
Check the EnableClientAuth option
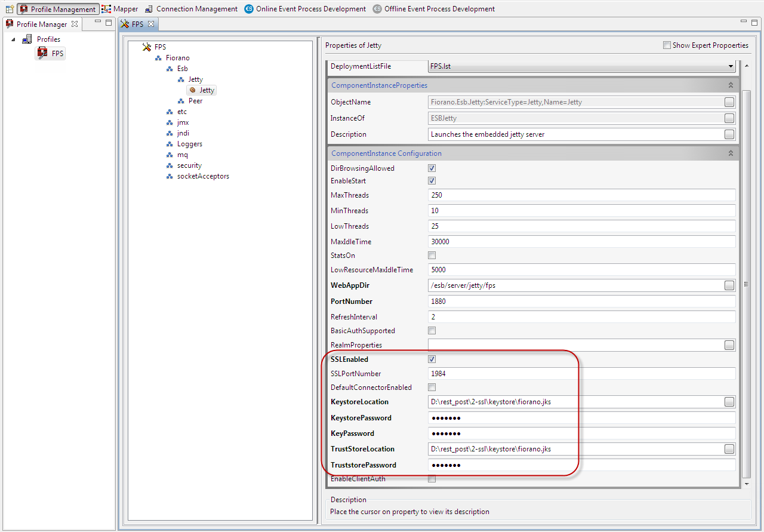432,479
